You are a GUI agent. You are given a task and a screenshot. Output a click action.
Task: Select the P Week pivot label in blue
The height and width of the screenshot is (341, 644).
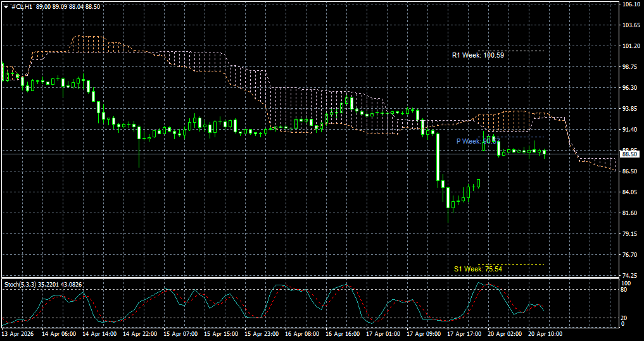(477, 141)
